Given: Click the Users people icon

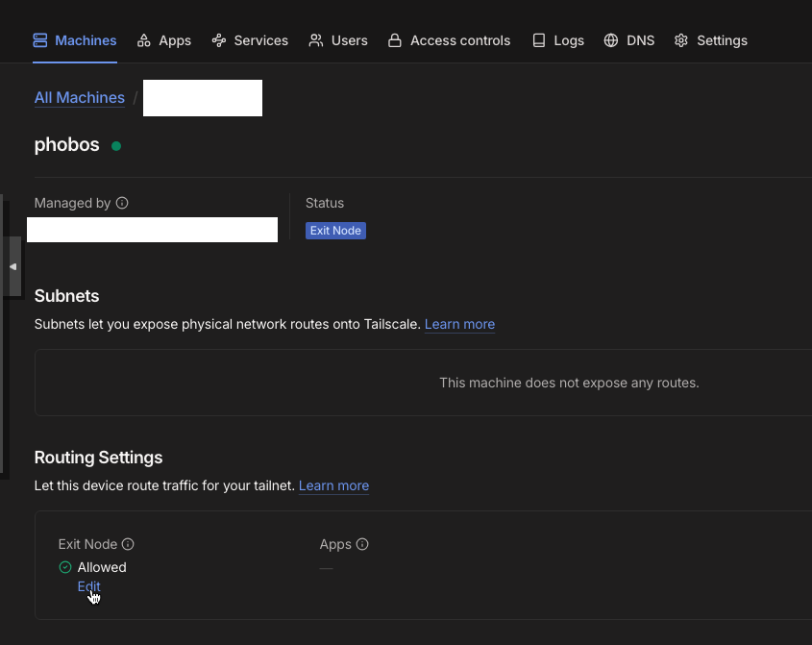Looking at the screenshot, I should (x=316, y=40).
